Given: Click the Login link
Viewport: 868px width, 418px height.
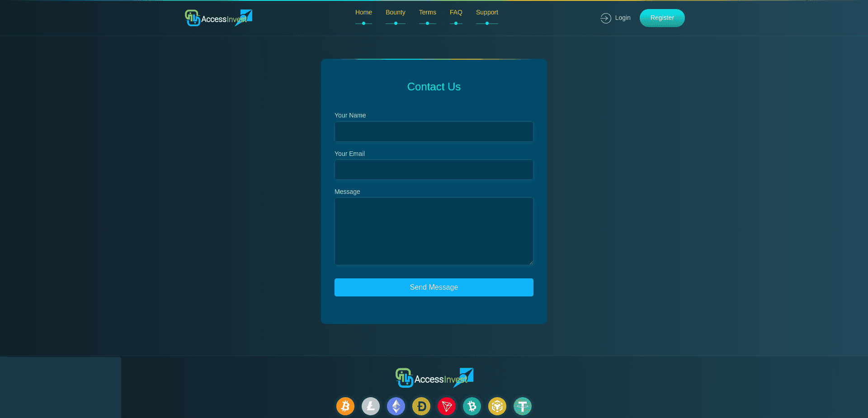Looking at the screenshot, I should click(x=623, y=18).
